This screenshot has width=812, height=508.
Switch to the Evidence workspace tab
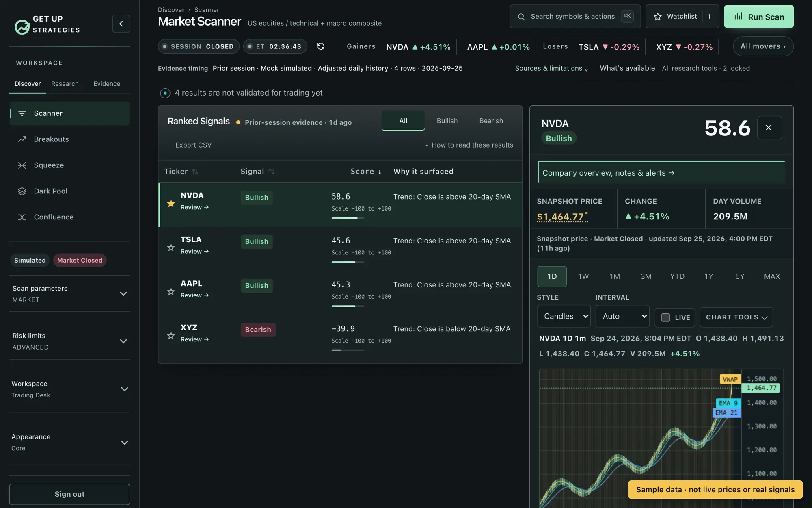(107, 84)
